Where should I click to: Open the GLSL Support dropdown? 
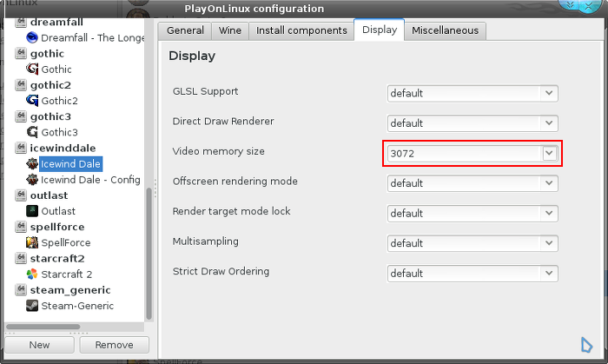point(473,93)
